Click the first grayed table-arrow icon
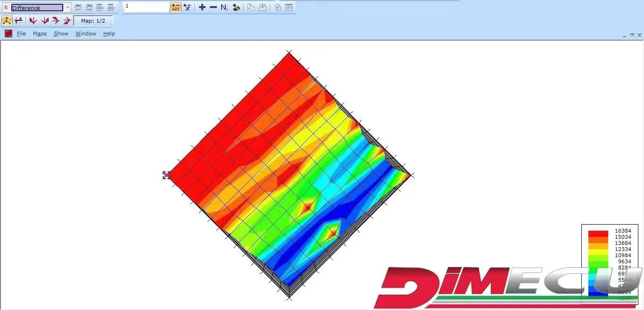Image resolution: width=644 pixels, height=310 pixels. point(100,8)
